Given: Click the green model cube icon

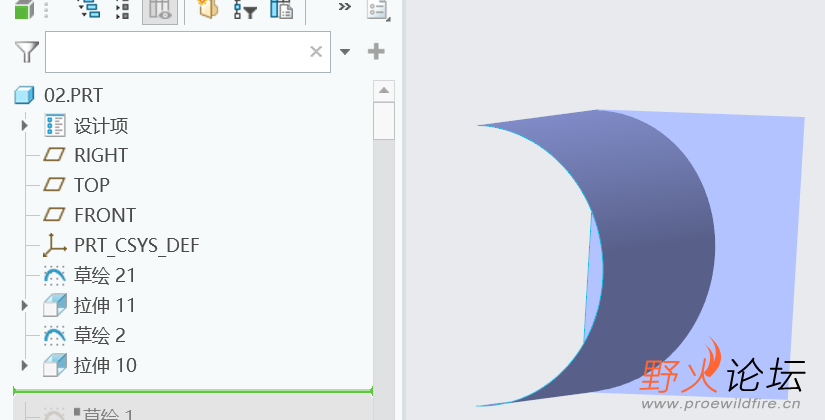Looking at the screenshot, I should [24, 9].
